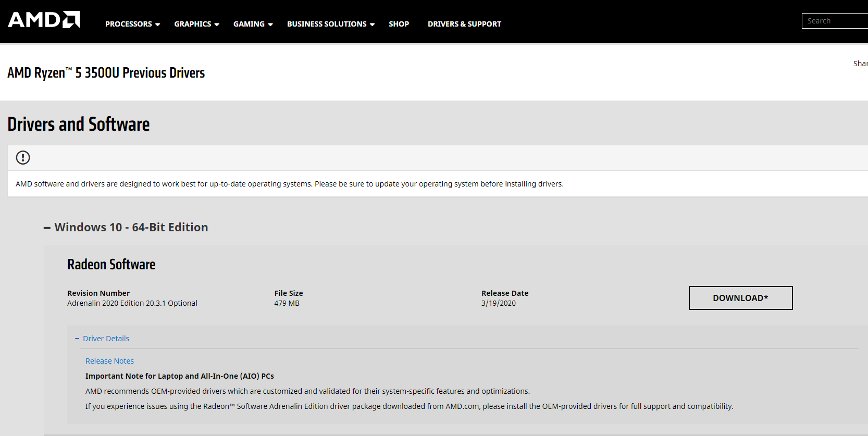Click the AMD logo
Viewport: 868px width, 436px height.
pyautogui.click(x=44, y=20)
